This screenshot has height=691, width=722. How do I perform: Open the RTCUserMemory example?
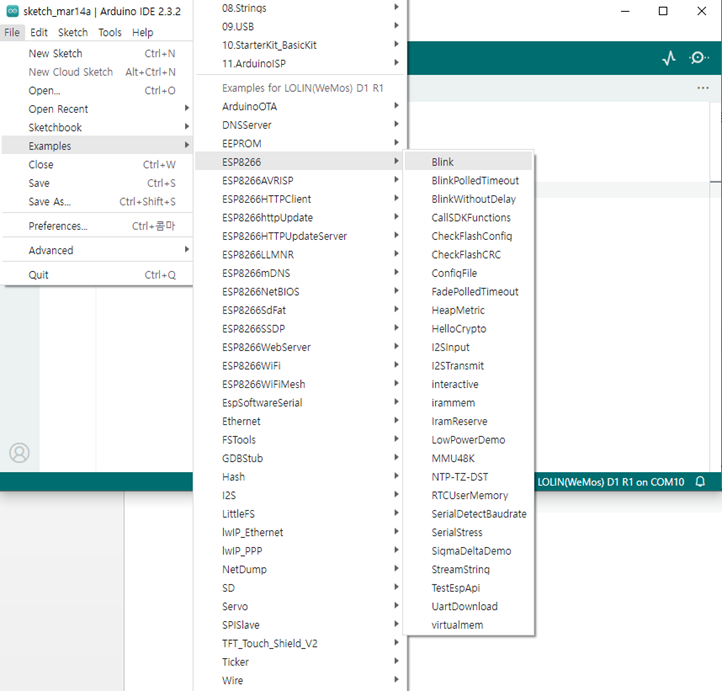[468, 495]
